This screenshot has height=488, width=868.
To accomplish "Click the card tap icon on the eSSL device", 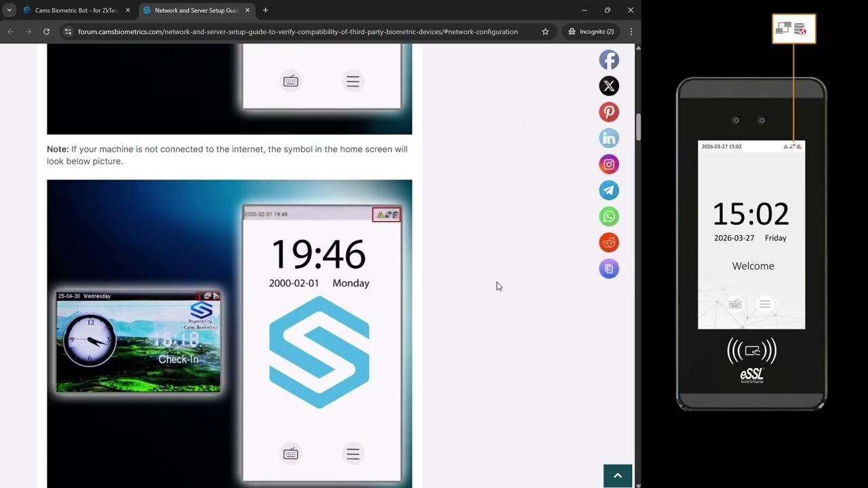I will point(752,351).
